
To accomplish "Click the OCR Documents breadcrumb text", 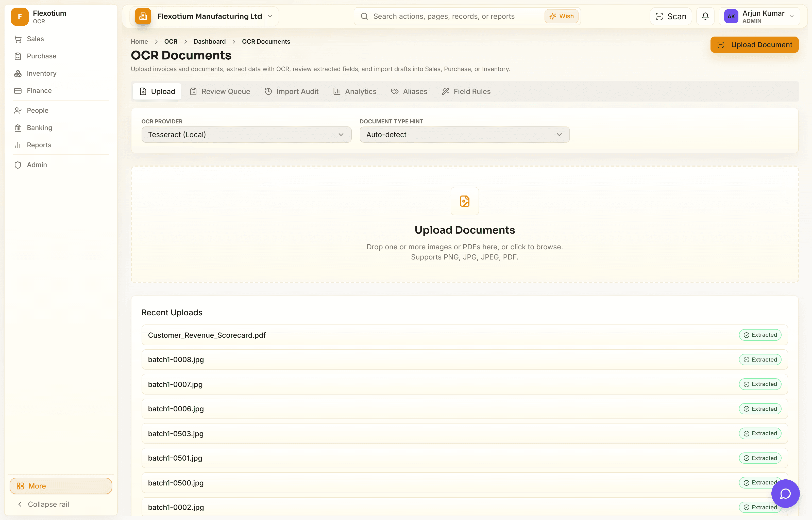I will (266, 42).
